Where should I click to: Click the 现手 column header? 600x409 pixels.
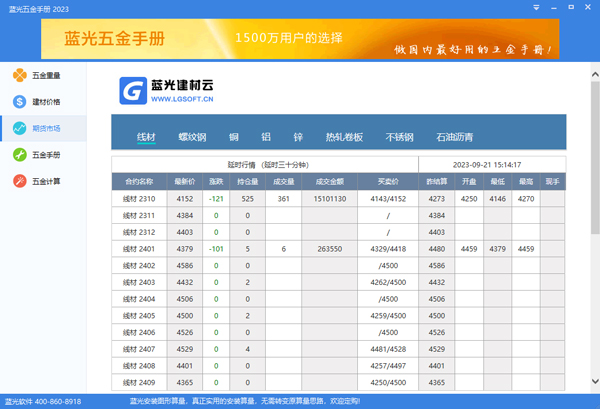click(553, 182)
